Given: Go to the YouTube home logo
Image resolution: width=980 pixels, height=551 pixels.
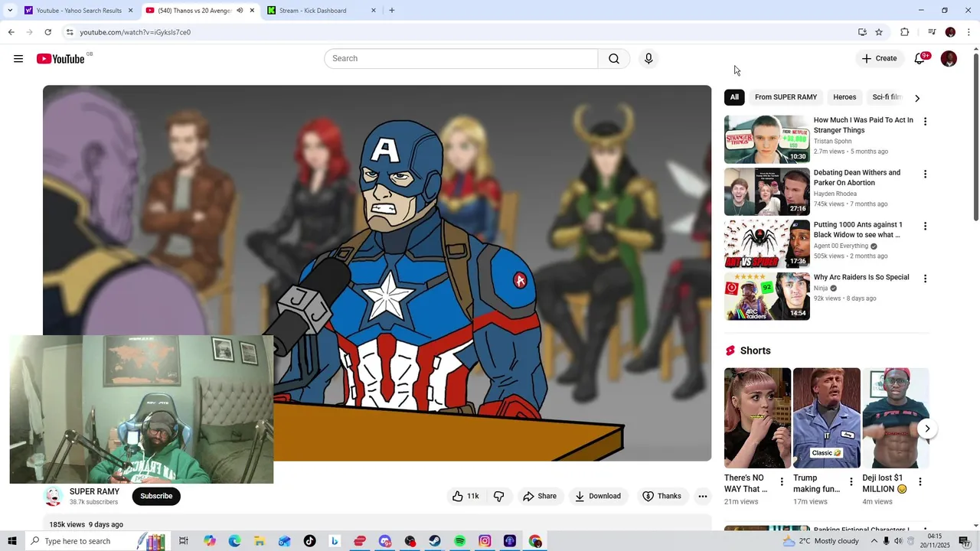Looking at the screenshot, I should [60, 59].
